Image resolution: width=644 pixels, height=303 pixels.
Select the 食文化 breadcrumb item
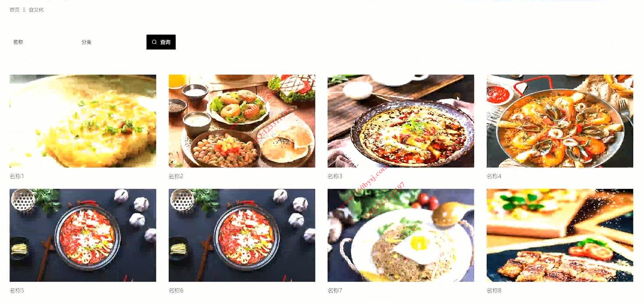point(36,10)
